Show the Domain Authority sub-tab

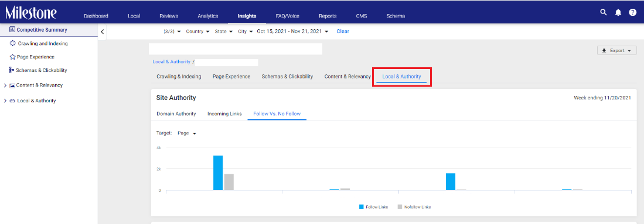(176, 113)
